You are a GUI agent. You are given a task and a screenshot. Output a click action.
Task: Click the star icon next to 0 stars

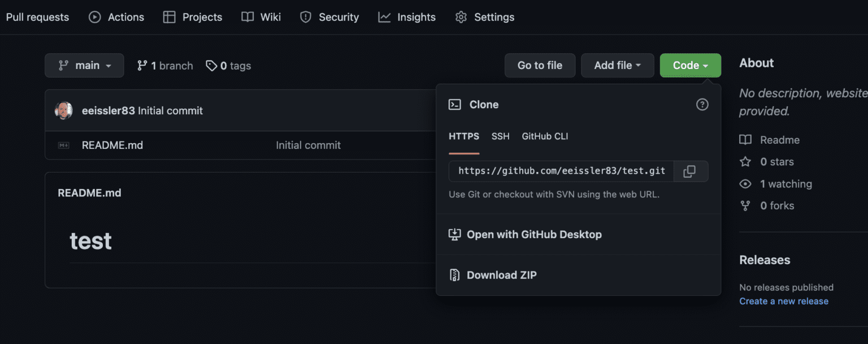[x=745, y=162]
